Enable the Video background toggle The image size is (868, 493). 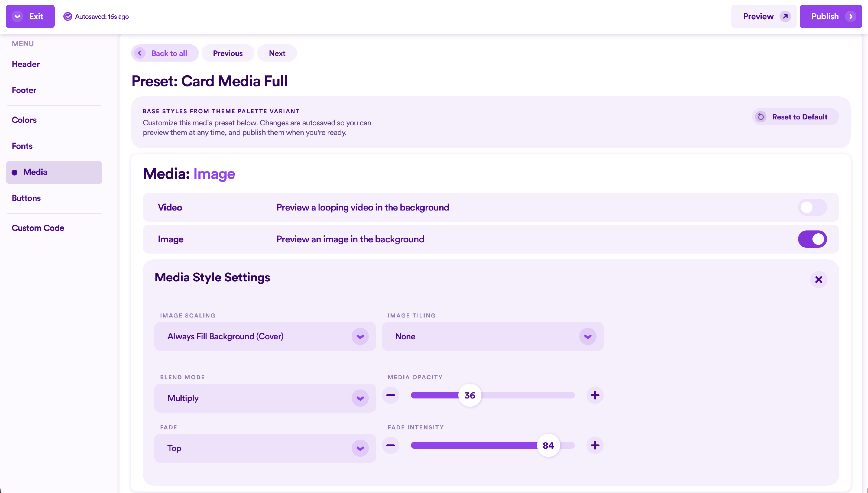click(x=812, y=207)
